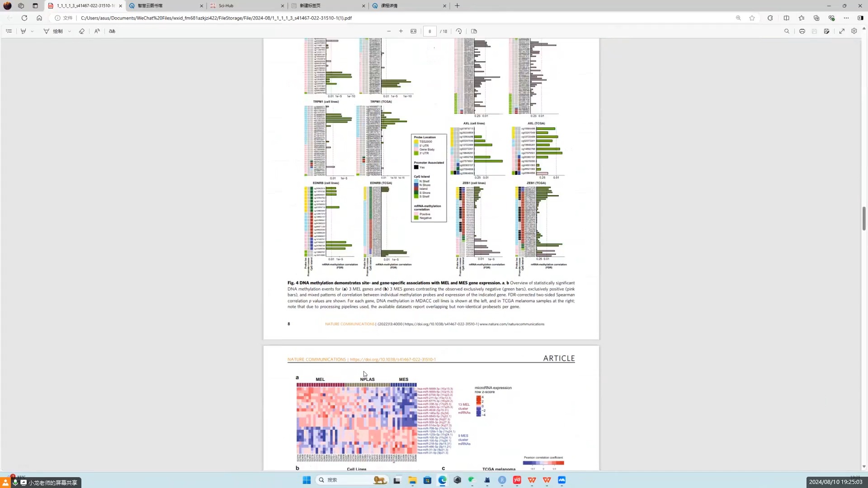The image size is (868, 488).
Task: Open File Explorer from the taskbar
Action: [412, 480]
